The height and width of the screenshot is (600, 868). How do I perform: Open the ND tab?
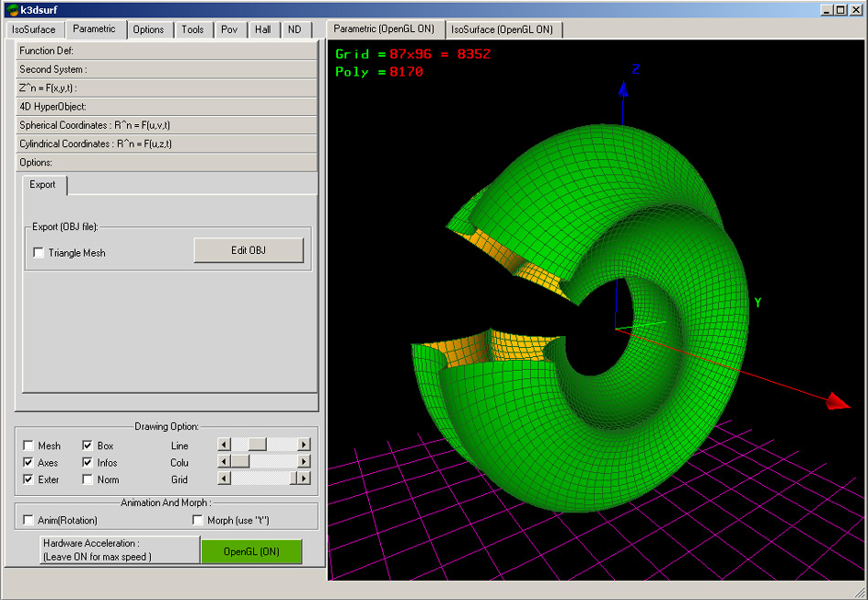(294, 30)
